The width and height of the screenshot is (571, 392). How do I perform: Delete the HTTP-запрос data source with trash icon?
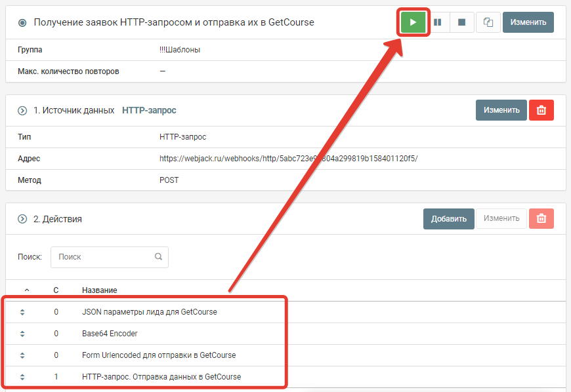[541, 110]
